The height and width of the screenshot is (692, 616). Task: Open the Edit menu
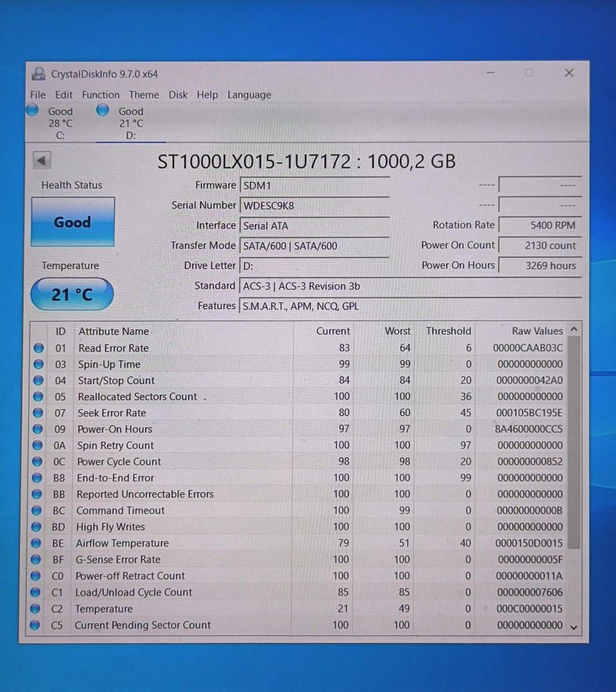coord(64,95)
